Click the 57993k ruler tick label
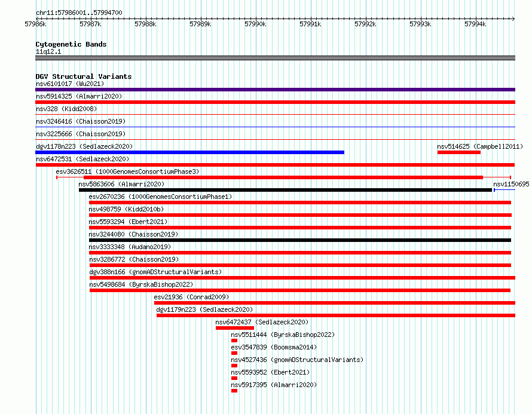The image size is (532, 414). tap(420, 24)
